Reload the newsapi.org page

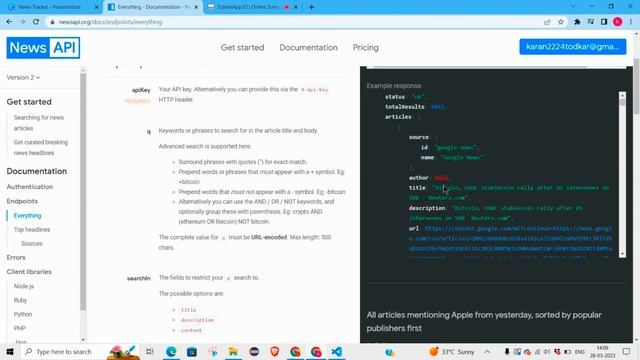[36, 22]
